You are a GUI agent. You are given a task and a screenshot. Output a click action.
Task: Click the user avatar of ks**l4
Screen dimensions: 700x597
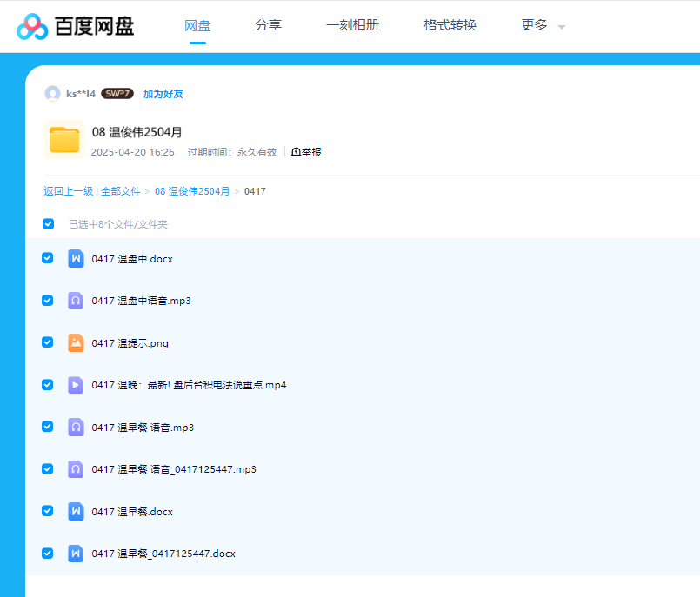[x=52, y=94]
